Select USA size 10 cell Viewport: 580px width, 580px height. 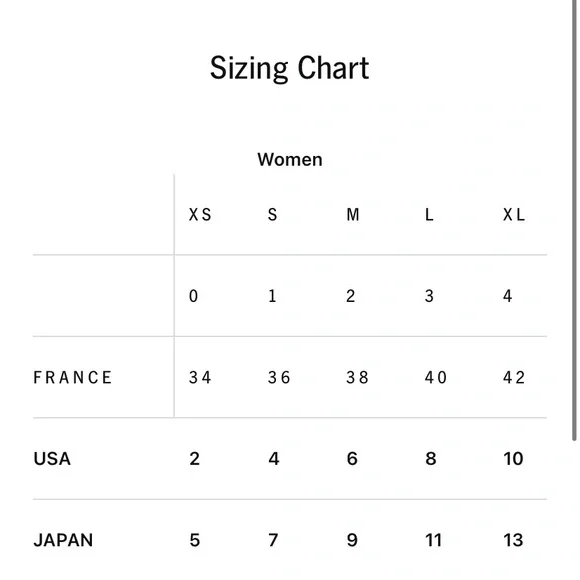(x=513, y=459)
